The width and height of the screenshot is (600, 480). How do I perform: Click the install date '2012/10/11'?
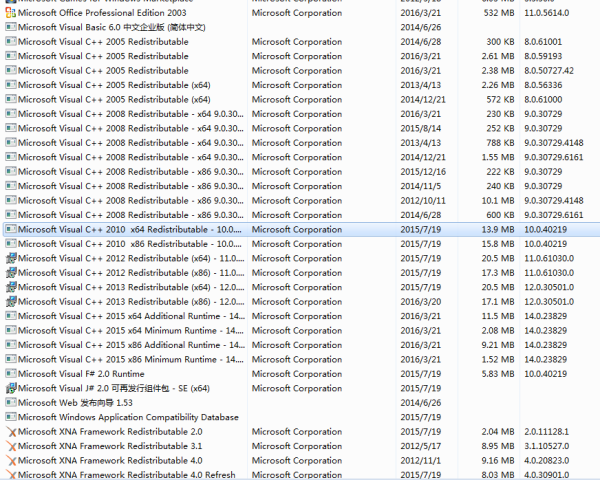point(423,201)
